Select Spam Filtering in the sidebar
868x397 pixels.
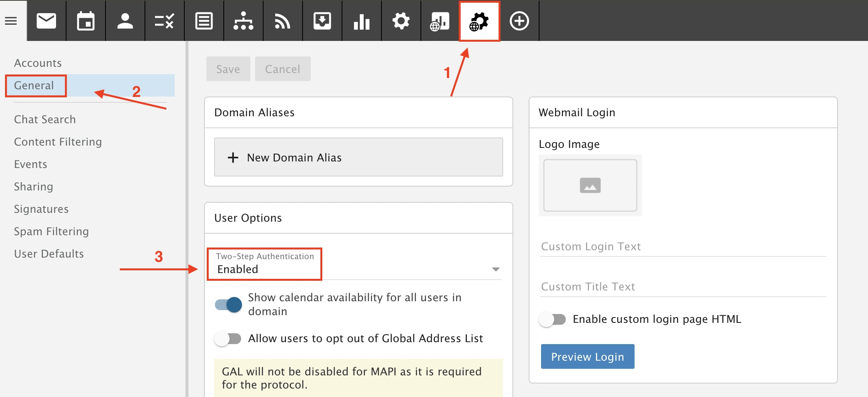(x=51, y=231)
